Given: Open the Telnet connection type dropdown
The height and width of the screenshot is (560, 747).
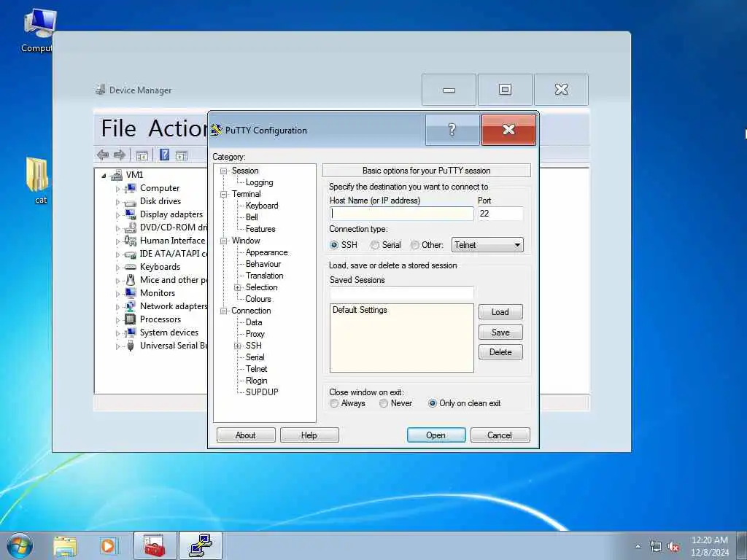Looking at the screenshot, I should (x=487, y=245).
